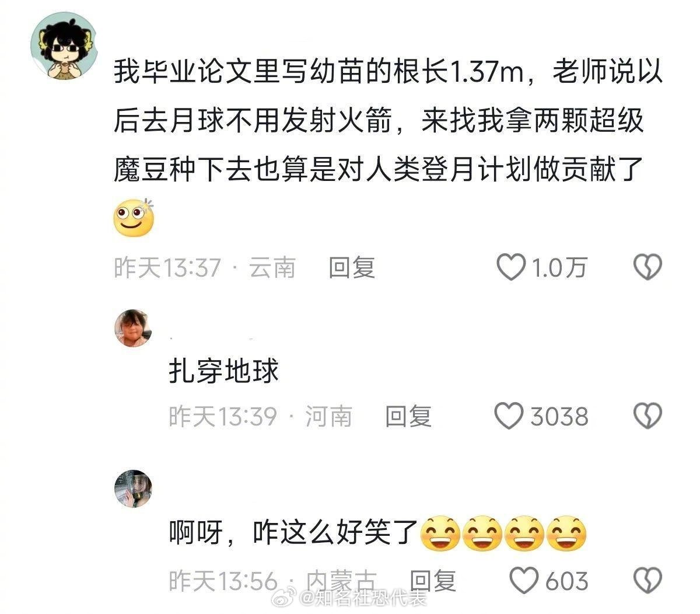Image resolution: width=700 pixels, height=614 pixels.
Task: Open avatar of the 扎穿地球 commenter
Action: [133, 328]
